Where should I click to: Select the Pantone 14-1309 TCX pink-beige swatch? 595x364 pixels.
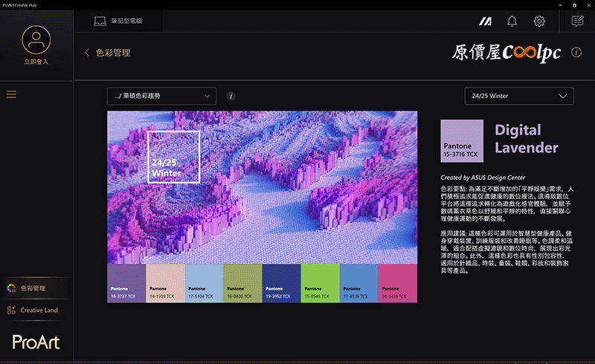(x=165, y=283)
